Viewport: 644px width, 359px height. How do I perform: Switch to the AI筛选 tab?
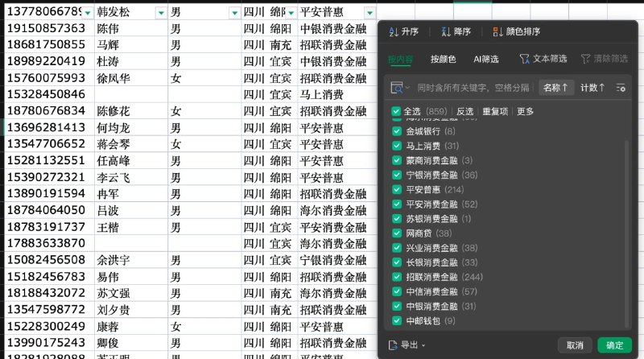(x=486, y=59)
